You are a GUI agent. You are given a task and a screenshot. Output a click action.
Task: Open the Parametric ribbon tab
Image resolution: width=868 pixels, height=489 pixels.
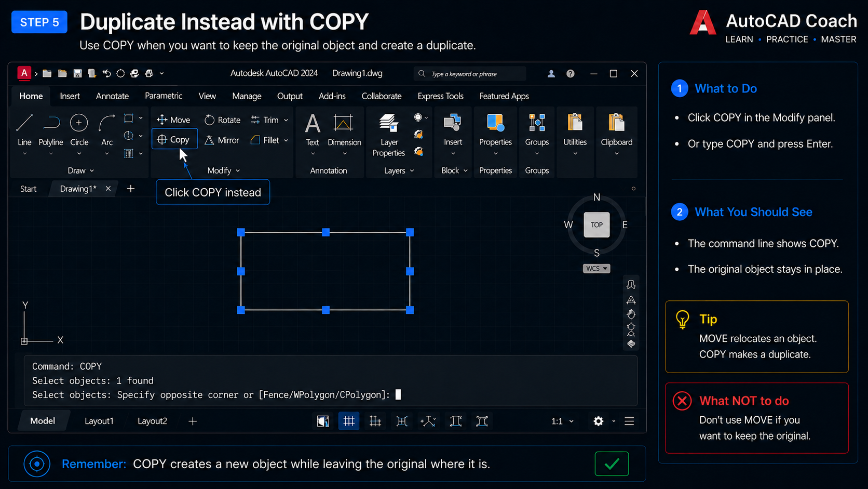[164, 96]
